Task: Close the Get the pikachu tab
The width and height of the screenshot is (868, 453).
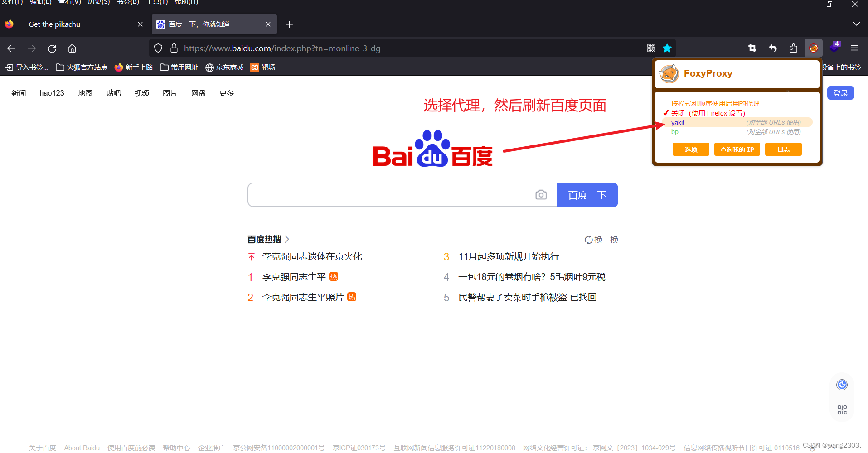Action: pyautogui.click(x=140, y=24)
